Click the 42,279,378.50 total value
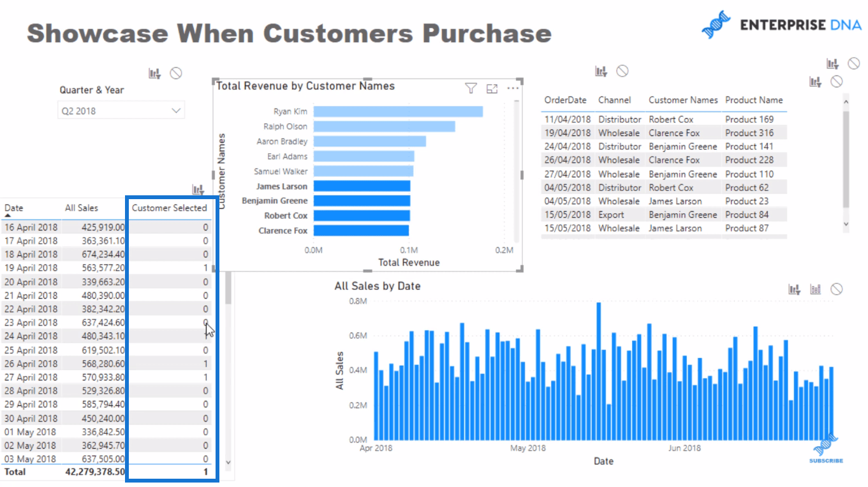 point(95,472)
